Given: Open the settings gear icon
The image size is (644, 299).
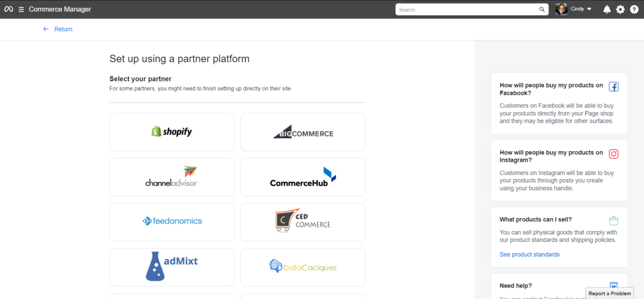Looking at the screenshot, I should pos(620,10).
